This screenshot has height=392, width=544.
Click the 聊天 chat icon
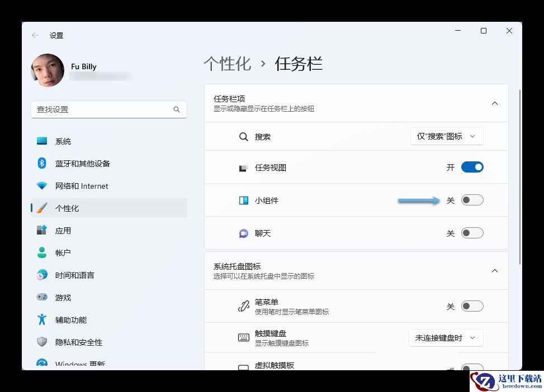(244, 233)
